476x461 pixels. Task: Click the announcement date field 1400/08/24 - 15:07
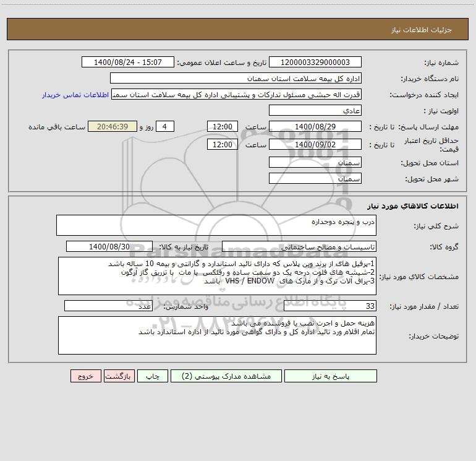click(128, 62)
